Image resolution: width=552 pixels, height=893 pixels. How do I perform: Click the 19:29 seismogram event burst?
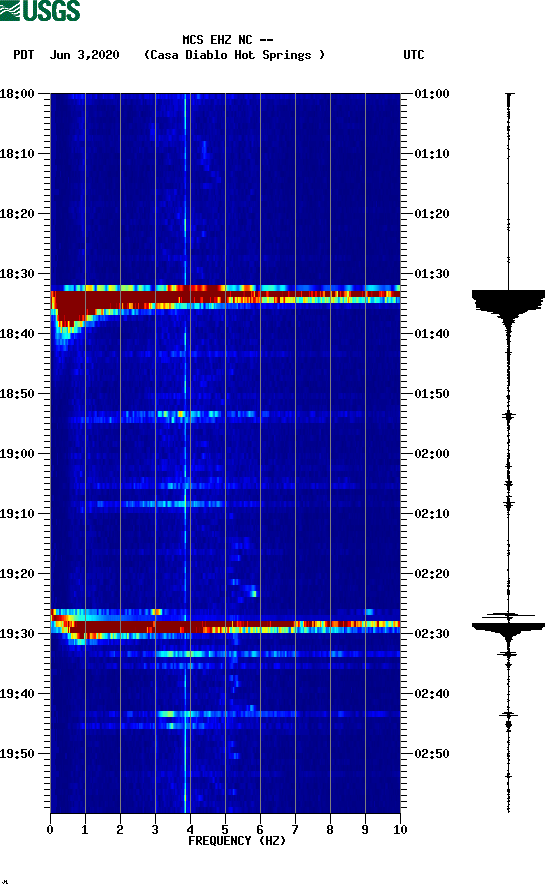pos(508,629)
